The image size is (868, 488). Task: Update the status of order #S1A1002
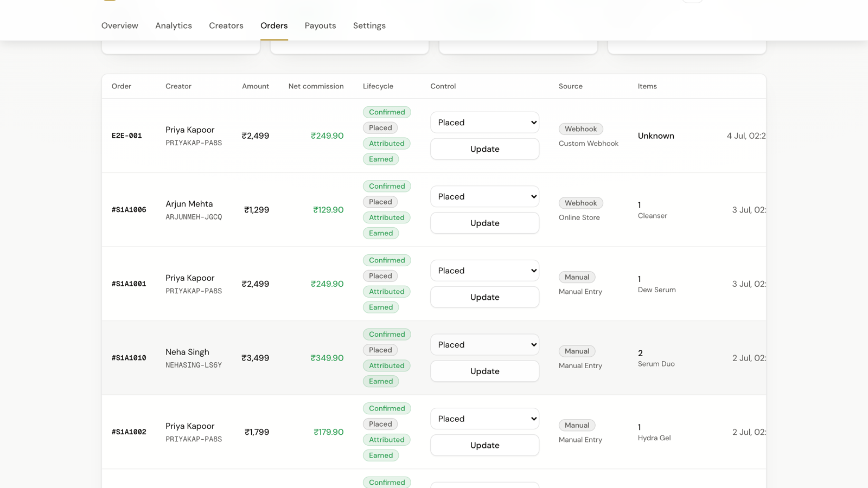[x=485, y=445]
